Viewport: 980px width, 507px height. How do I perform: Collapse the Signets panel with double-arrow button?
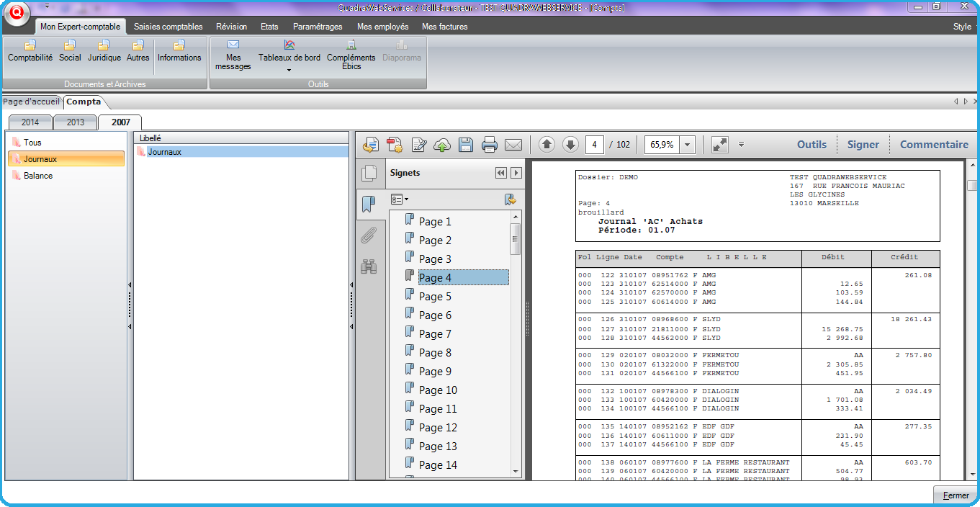(501, 173)
